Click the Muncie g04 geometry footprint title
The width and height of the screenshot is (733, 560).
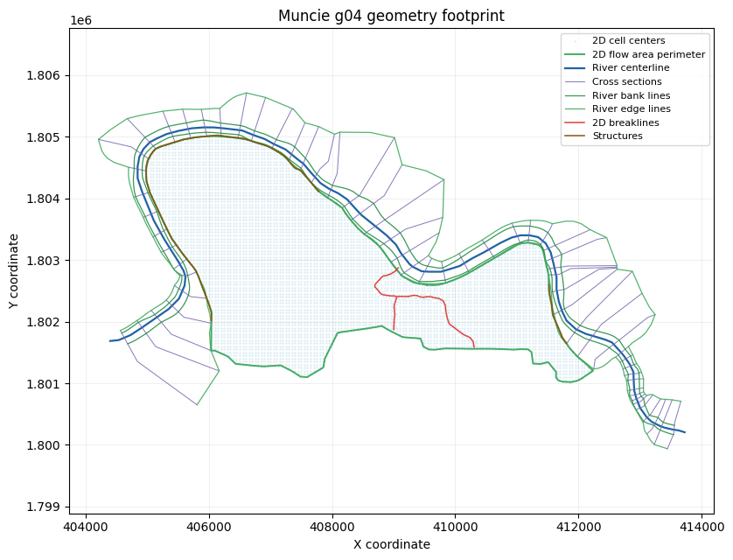(x=391, y=16)
